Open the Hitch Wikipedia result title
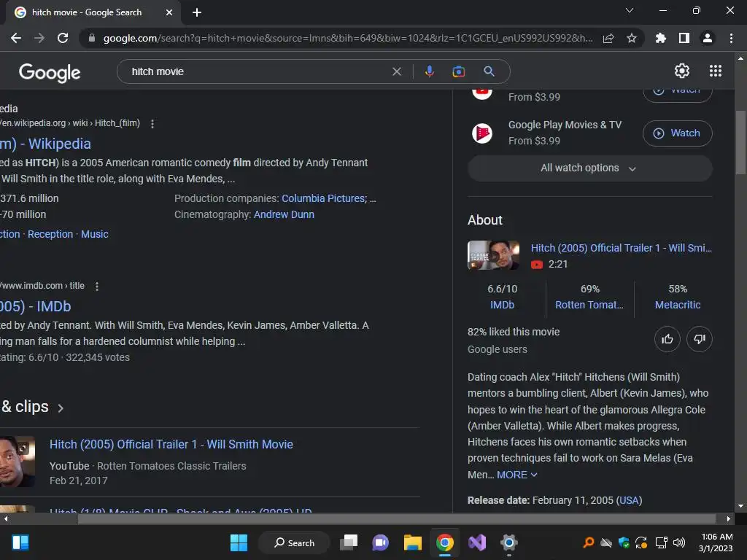Image resolution: width=747 pixels, height=560 pixels. pyautogui.click(x=45, y=144)
